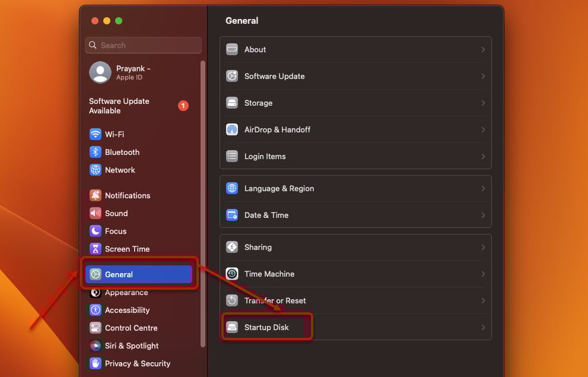Select Wi-Fi label in the sidebar
Viewport: 588px width, 377px height.
point(115,134)
